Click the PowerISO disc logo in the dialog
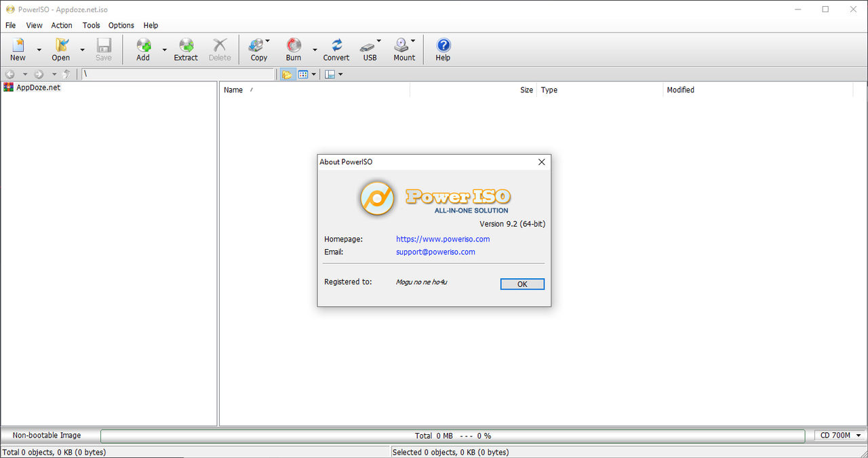The height and width of the screenshot is (458, 868). click(377, 198)
